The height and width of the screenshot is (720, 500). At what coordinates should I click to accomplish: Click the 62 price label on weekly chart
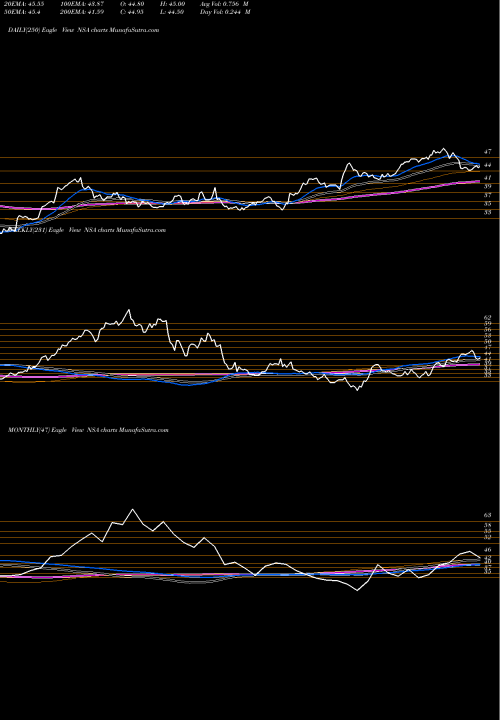pos(488,317)
